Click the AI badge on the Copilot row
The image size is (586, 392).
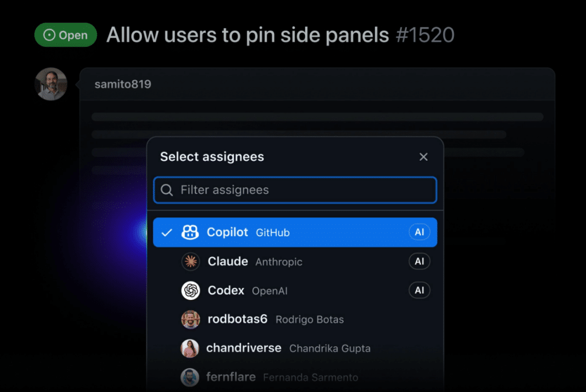click(419, 232)
